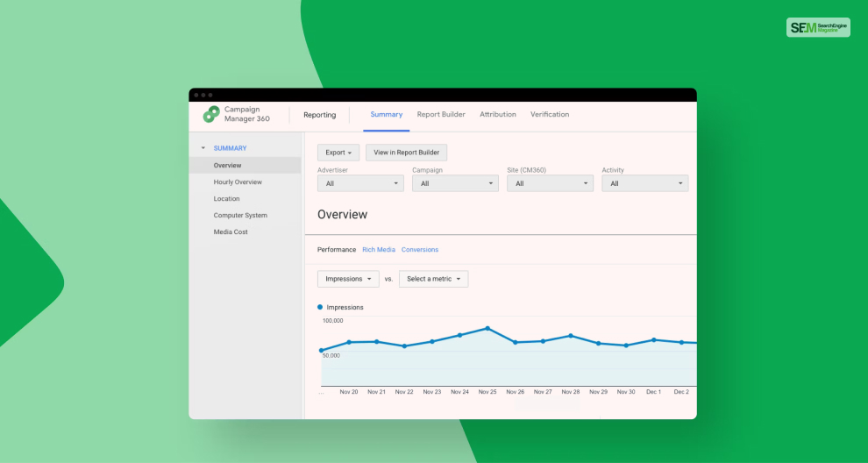Open the Impressions metric dropdown

click(348, 279)
